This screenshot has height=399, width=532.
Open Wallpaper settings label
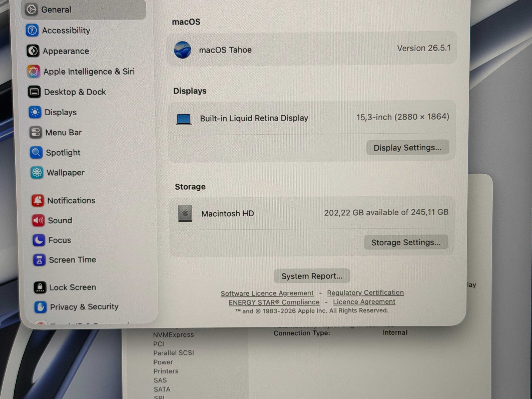click(66, 173)
